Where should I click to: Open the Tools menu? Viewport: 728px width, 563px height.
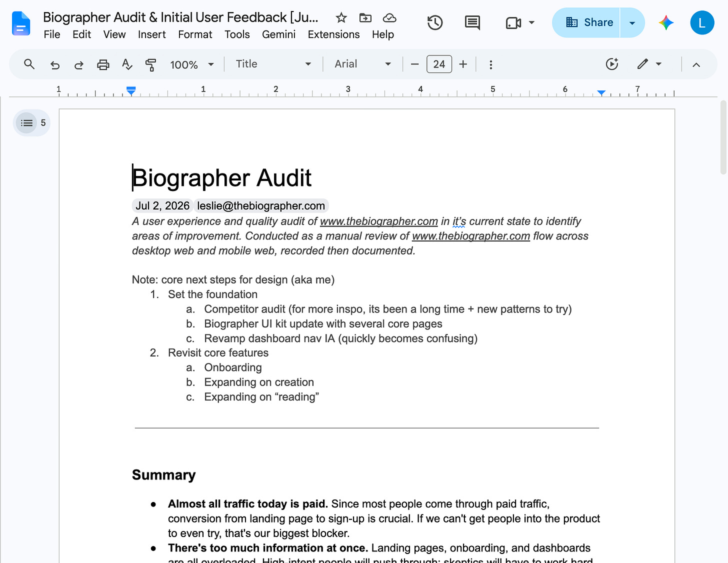click(237, 34)
